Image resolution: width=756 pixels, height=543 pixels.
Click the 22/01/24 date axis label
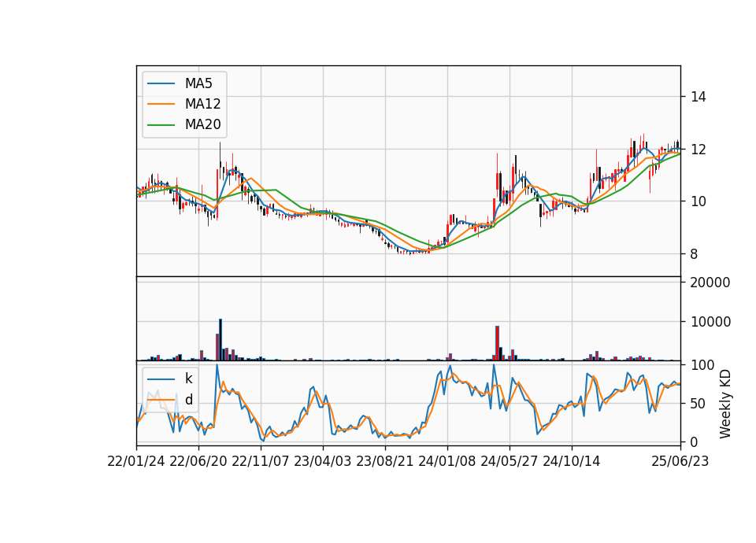136,461
